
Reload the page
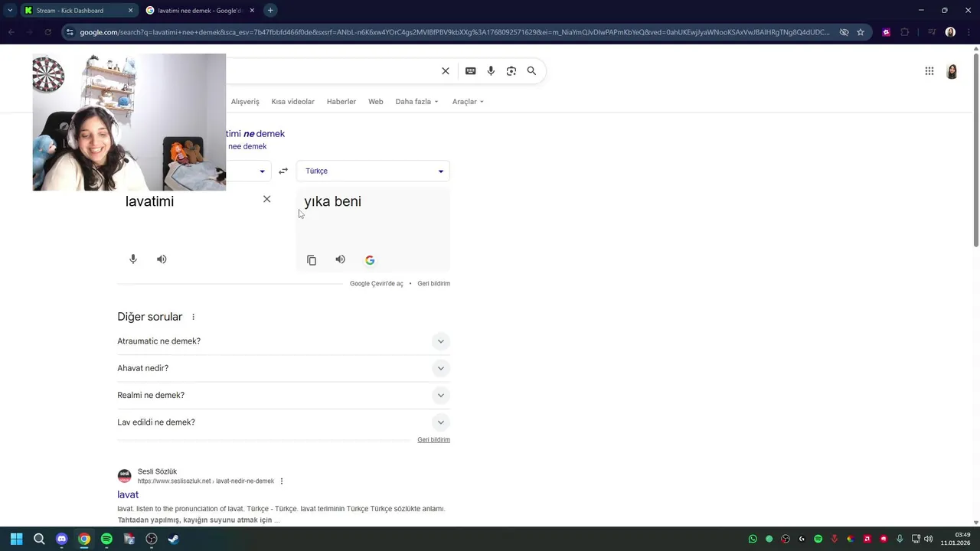(x=47, y=32)
